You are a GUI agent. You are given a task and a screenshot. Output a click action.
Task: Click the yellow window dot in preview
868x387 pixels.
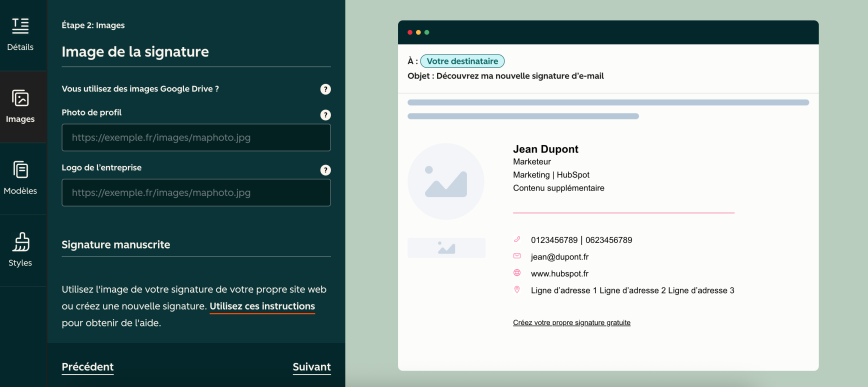[418, 32]
